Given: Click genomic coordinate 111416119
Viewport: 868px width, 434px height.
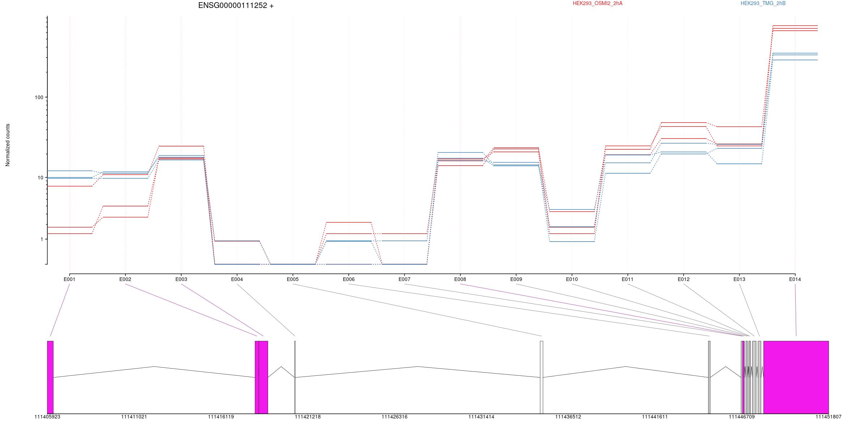Looking at the screenshot, I should 221,417.
